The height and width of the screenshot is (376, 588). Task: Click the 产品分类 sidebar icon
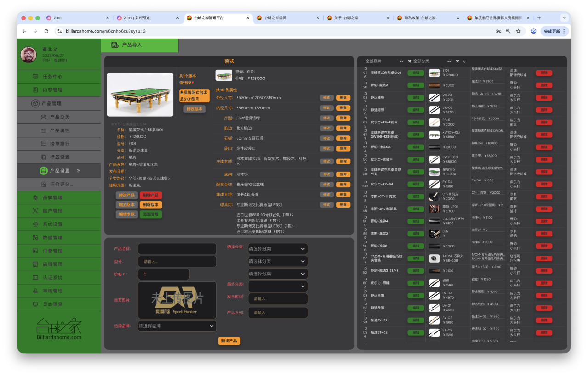point(44,117)
